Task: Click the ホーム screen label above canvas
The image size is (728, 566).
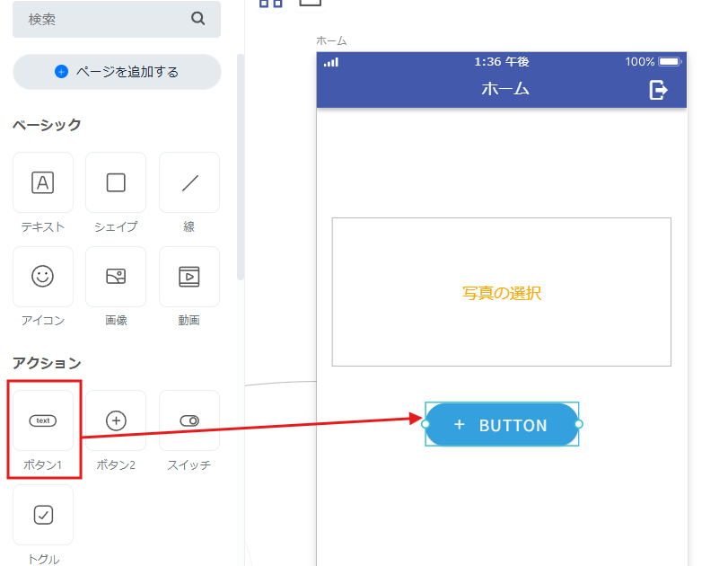Action: click(x=331, y=41)
